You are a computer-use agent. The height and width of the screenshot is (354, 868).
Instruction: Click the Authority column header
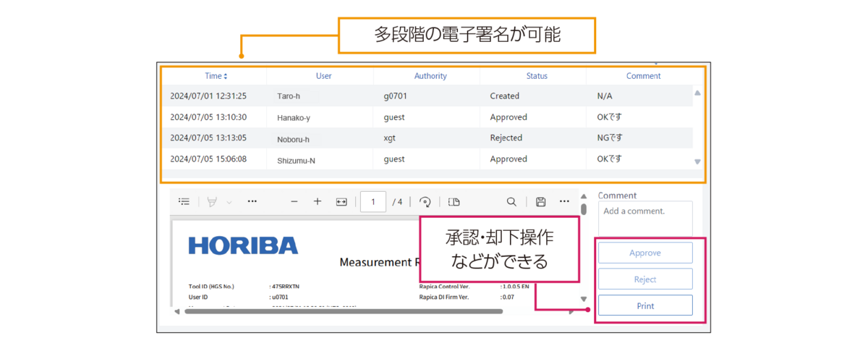(x=430, y=76)
